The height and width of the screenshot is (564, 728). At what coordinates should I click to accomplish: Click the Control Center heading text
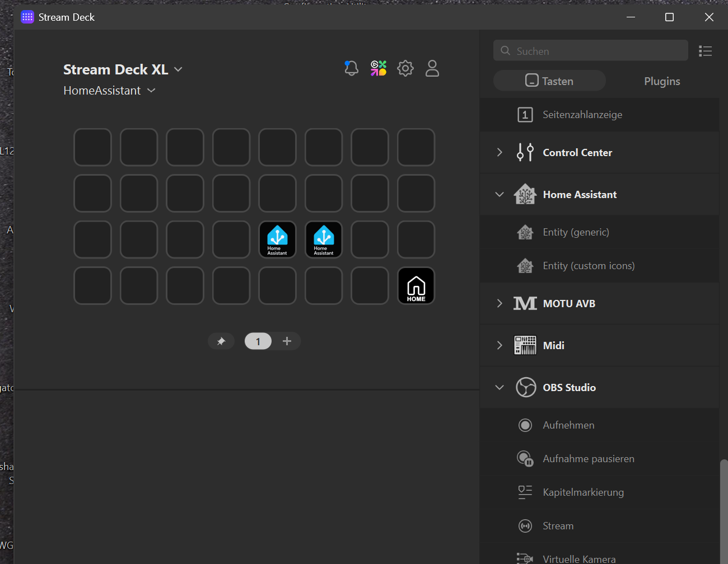tap(577, 152)
